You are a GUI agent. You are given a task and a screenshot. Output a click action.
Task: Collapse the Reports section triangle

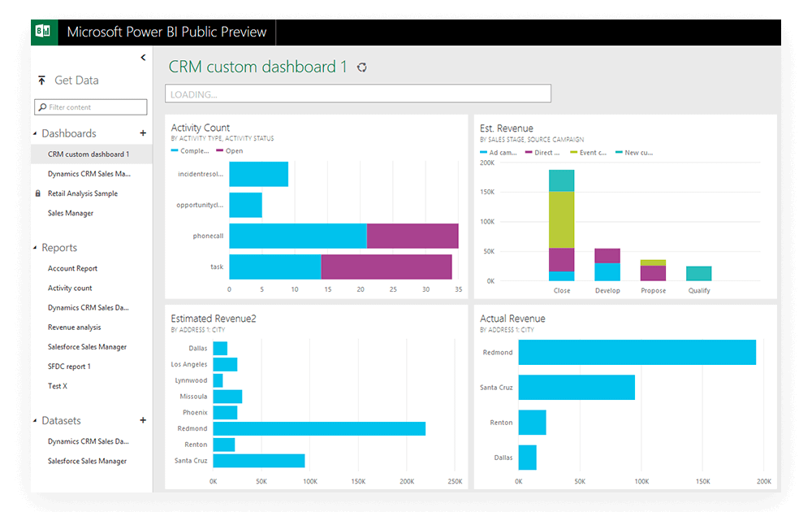[35, 248]
